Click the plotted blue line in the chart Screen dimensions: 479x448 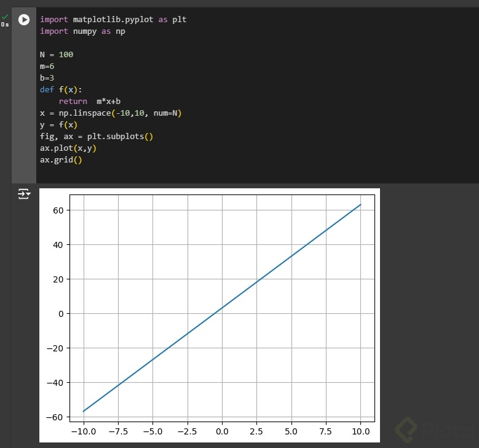[x=222, y=308]
